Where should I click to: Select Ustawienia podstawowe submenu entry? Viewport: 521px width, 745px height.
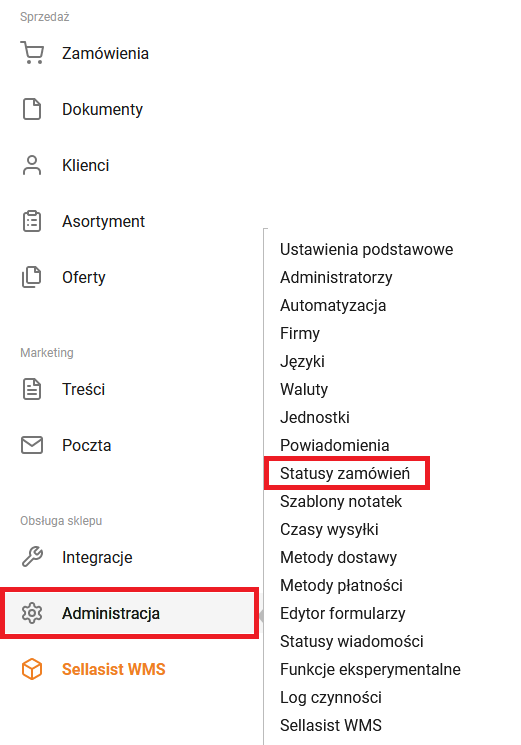pos(367,249)
